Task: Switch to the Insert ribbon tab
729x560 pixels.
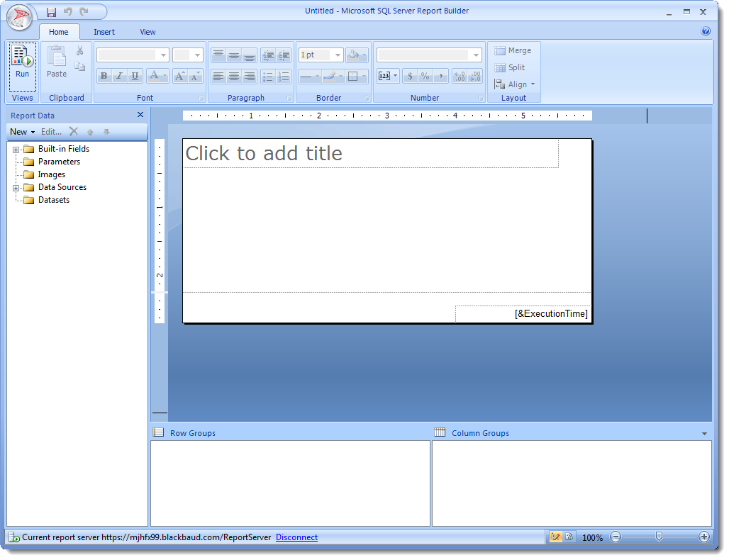Action: [104, 32]
